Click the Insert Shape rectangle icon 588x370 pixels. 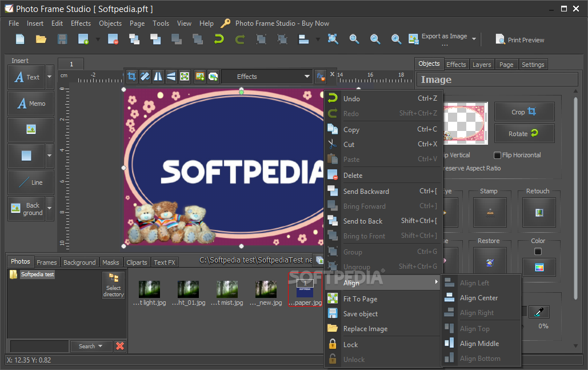pos(26,156)
